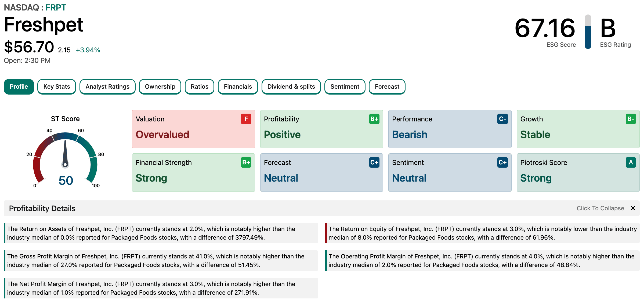
Task: Collapse the Profitability Details section
Action: point(600,208)
